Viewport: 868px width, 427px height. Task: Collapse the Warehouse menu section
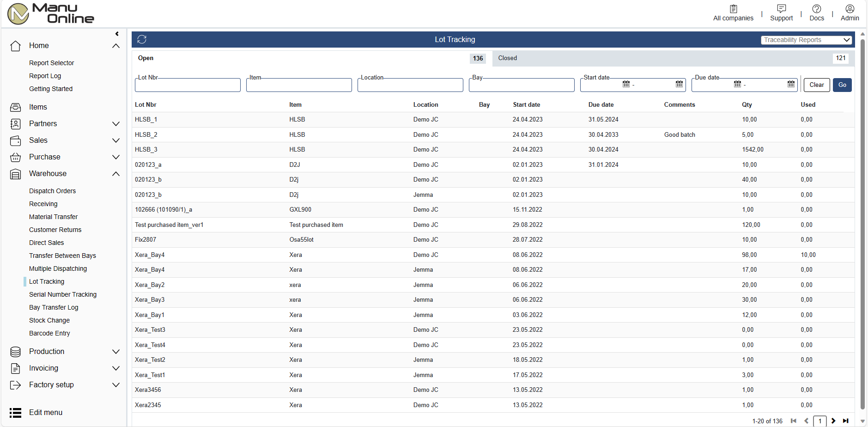coord(116,174)
